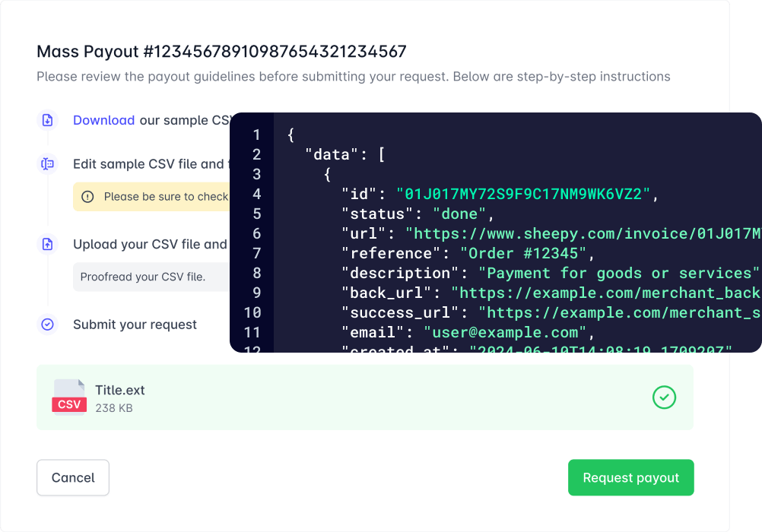Click the download step icon

(x=47, y=120)
